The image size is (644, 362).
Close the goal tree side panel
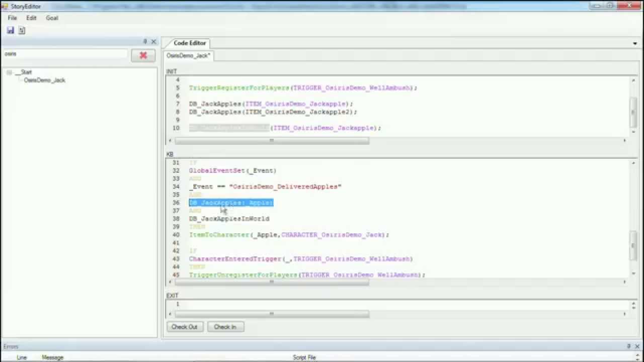(x=153, y=42)
